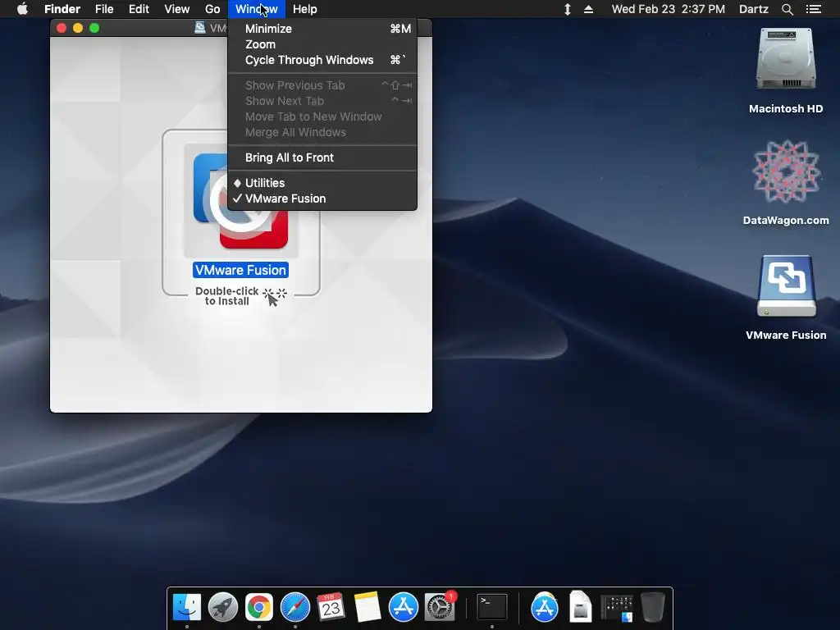
Task: Launch Launchpad rocket from the Dock
Action: pyautogui.click(x=223, y=607)
